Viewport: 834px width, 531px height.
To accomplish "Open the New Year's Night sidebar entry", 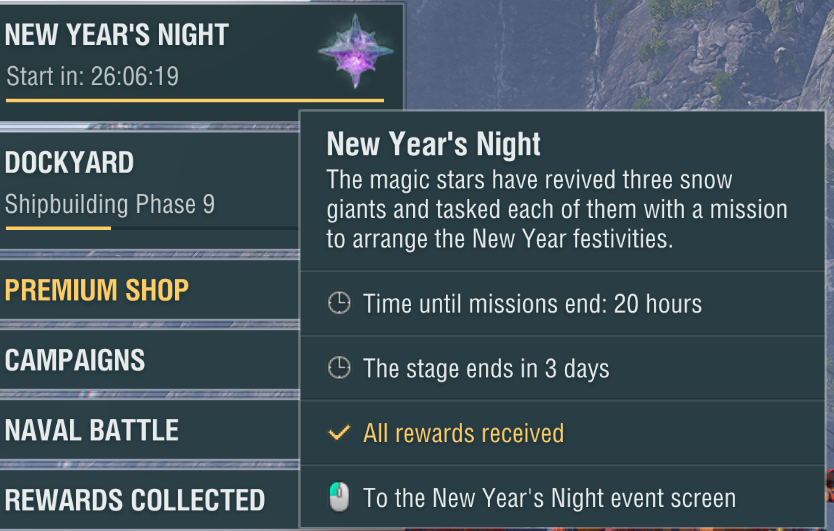I will 117,36.
